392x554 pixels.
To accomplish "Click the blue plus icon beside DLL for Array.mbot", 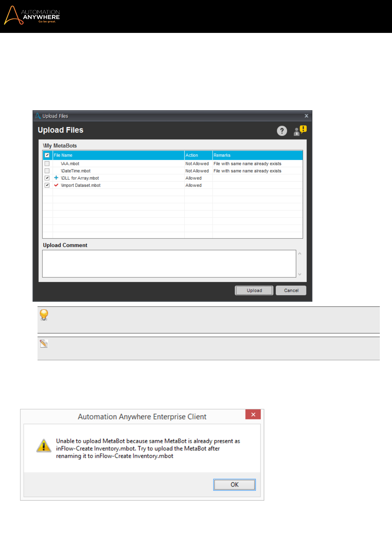I will [56, 178].
